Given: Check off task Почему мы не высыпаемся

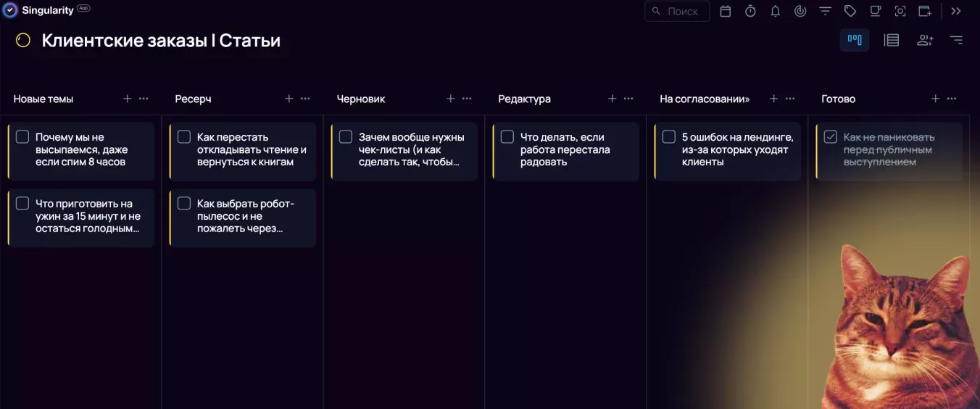Looking at the screenshot, I should pyautogui.click(x=22, y=136).
